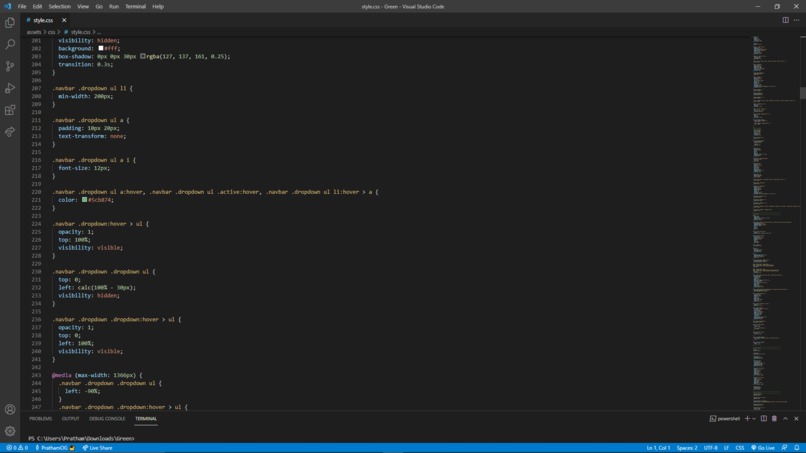Open the editor More Actions ellipsis
This screenshot has height=453, width=806.
pos(796,20)
